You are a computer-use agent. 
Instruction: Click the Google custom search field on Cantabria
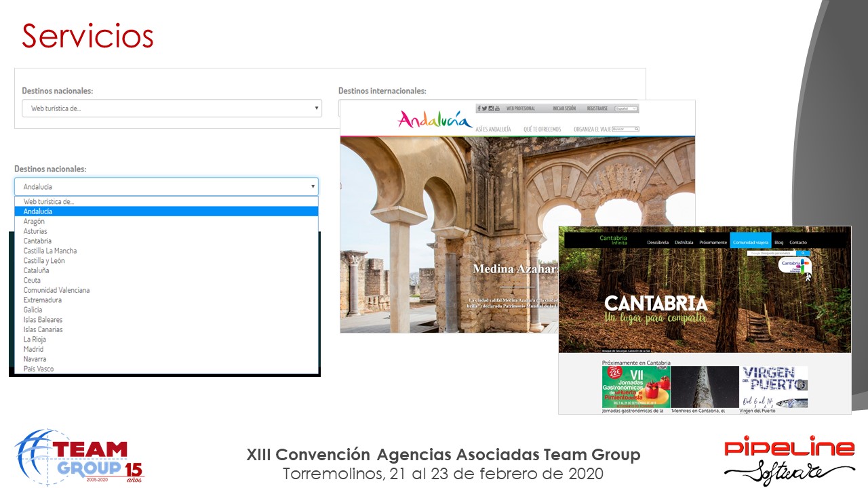click(772, 253)
